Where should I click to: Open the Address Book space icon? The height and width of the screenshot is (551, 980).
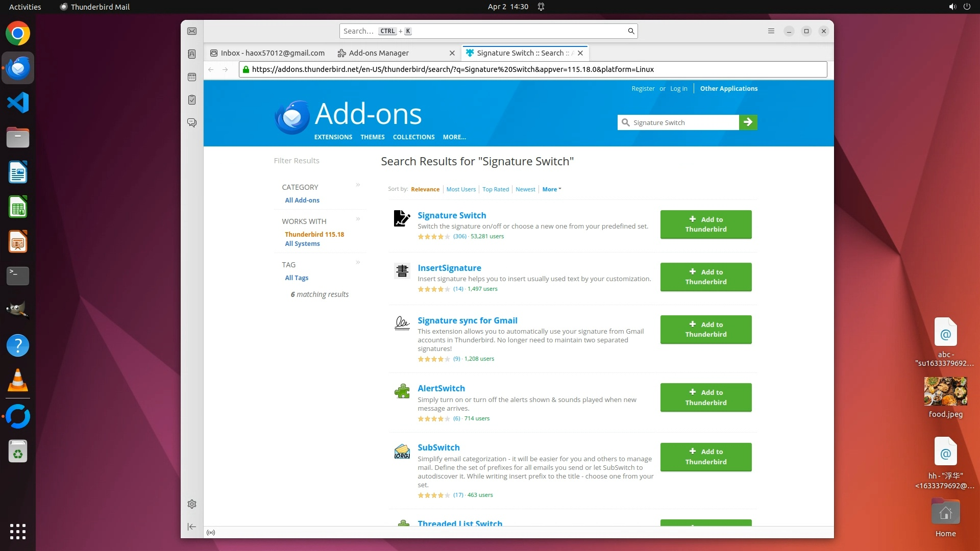coord(192,54)
